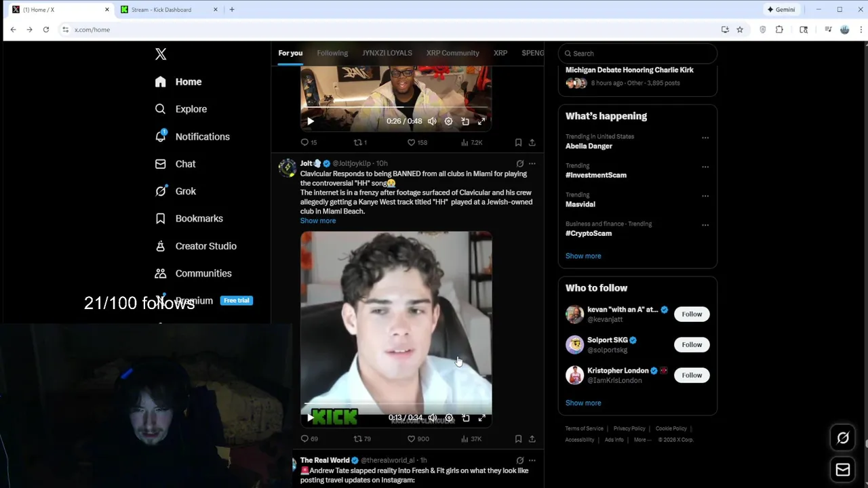Open the floating Grok button
868x488 pixels.
(843, 438)
